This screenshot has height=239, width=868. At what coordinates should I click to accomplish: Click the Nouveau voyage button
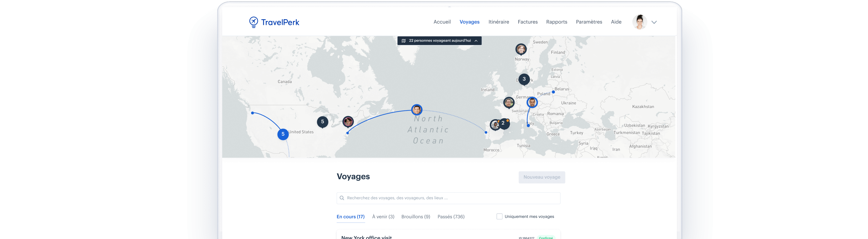pyautogui.click(x=542, y=178)
